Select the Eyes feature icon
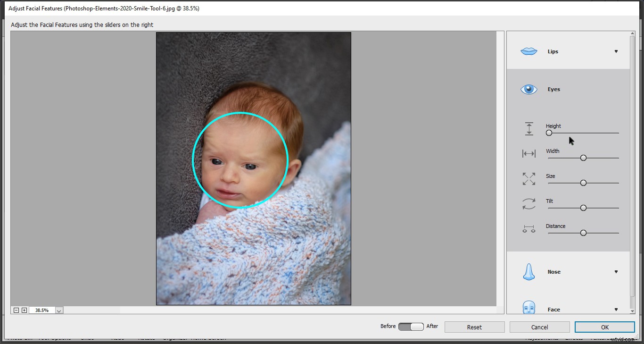This screenshot has height=344, width=644. [x=528, y=89]
